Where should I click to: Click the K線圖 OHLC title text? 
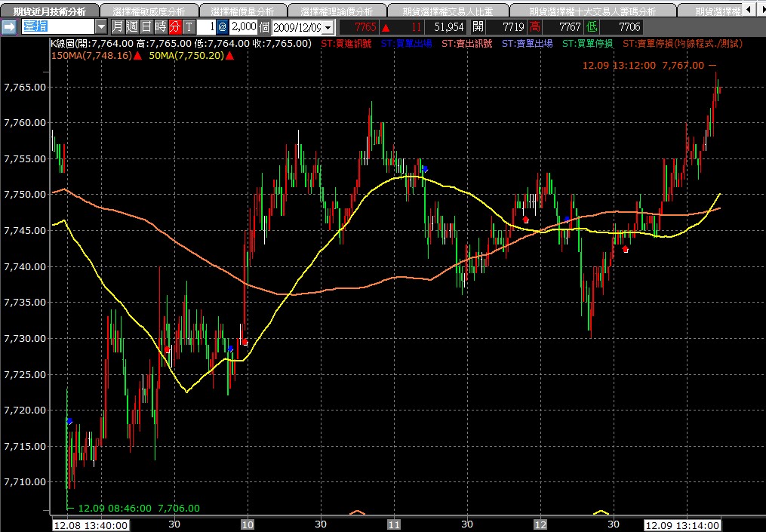click(x=181, y=44)
